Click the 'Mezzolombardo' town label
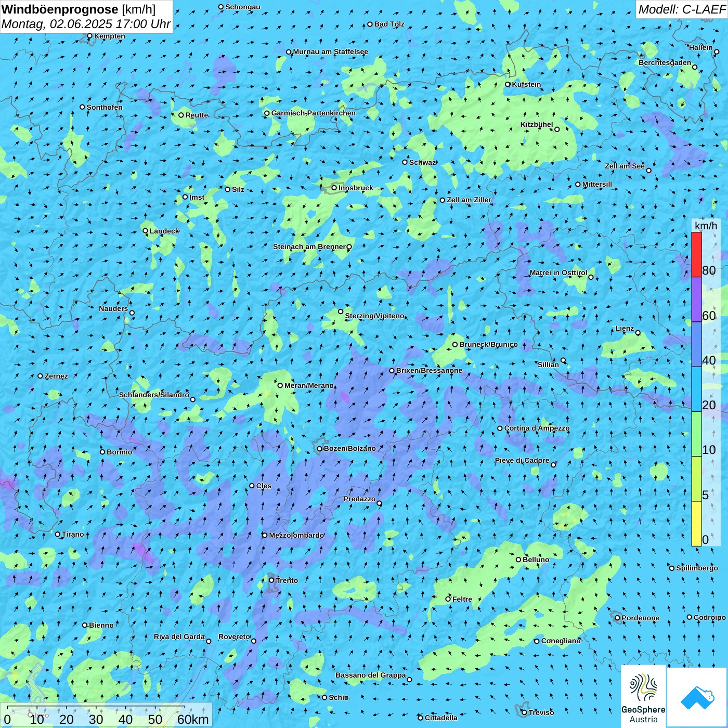Screen dimensions: 728x728 (296, 535)
